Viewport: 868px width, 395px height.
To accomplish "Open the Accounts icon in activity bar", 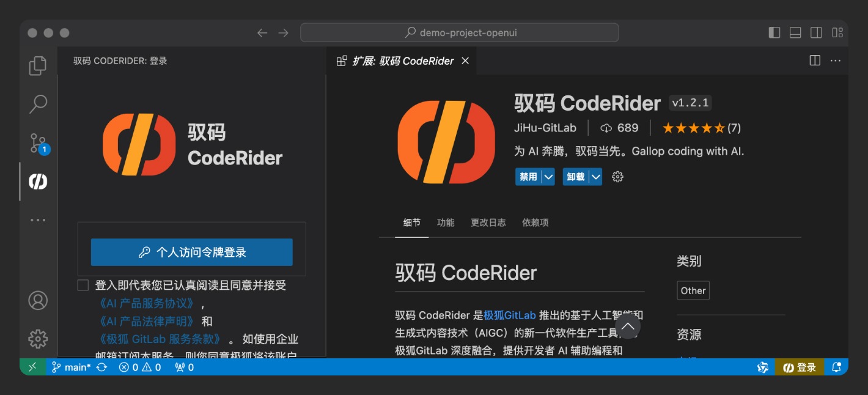I will click(x=38, y=300).
